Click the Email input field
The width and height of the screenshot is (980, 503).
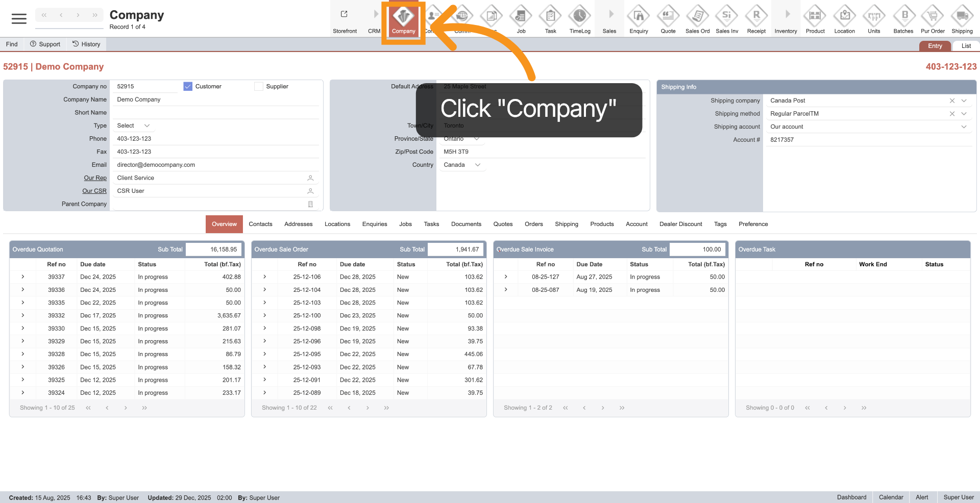pos(214,165)
